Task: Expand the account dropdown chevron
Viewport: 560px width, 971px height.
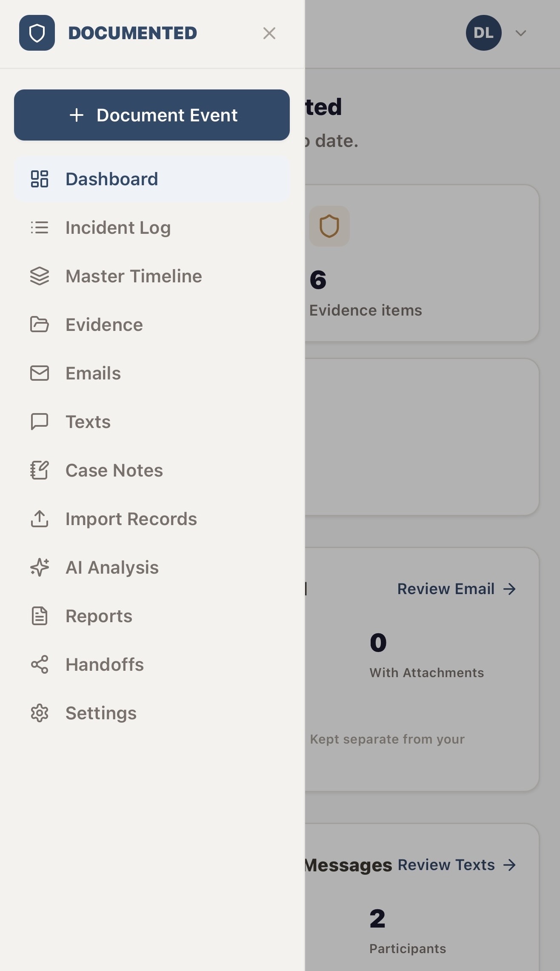Action: click(x=521, y=33)
